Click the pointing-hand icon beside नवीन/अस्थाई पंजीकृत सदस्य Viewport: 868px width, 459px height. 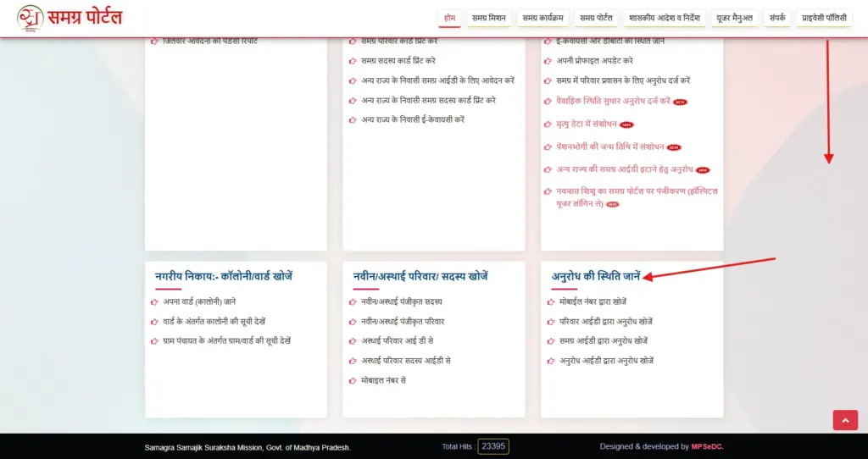(353, 302)
